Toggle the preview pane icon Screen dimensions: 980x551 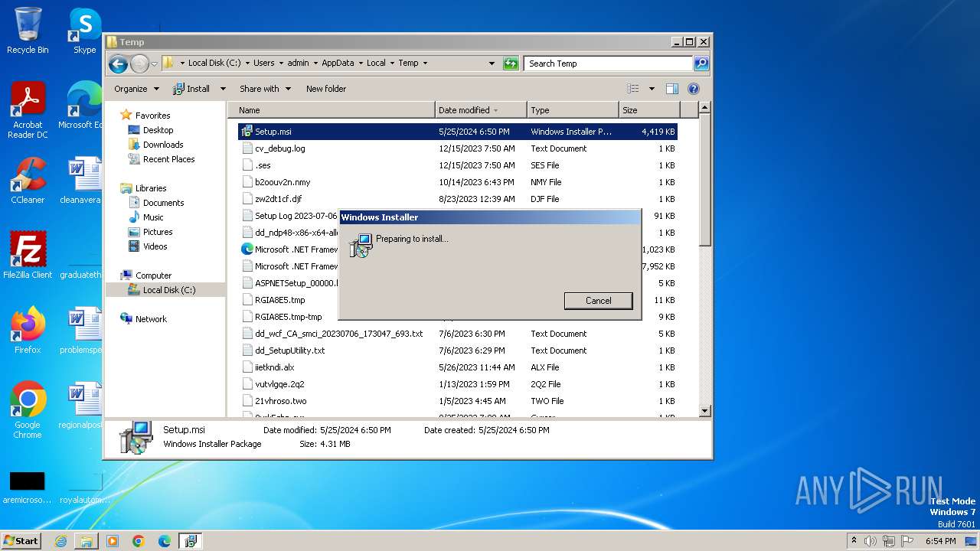(671, 89)
